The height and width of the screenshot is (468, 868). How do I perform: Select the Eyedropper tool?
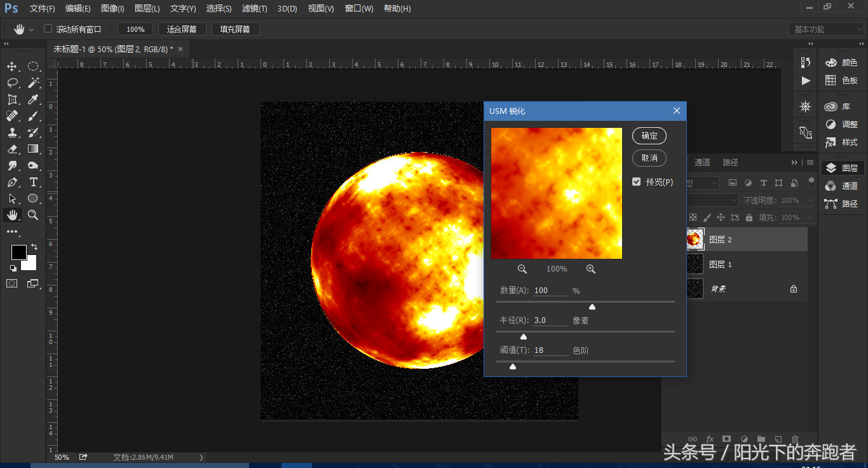(33, 100)
